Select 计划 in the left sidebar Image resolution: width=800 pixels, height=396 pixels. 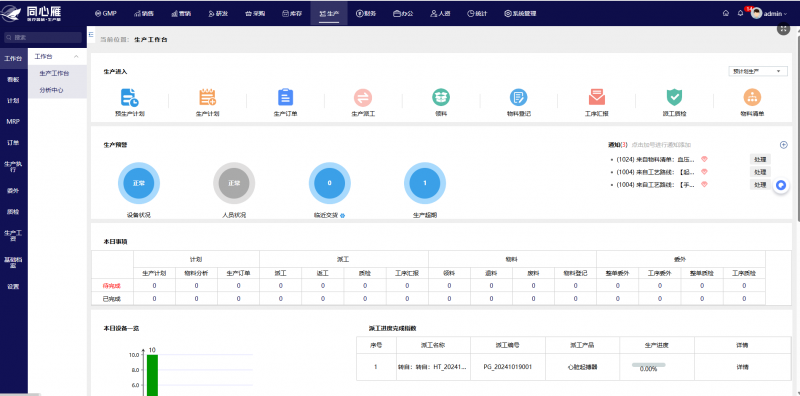tap(13, 101)
